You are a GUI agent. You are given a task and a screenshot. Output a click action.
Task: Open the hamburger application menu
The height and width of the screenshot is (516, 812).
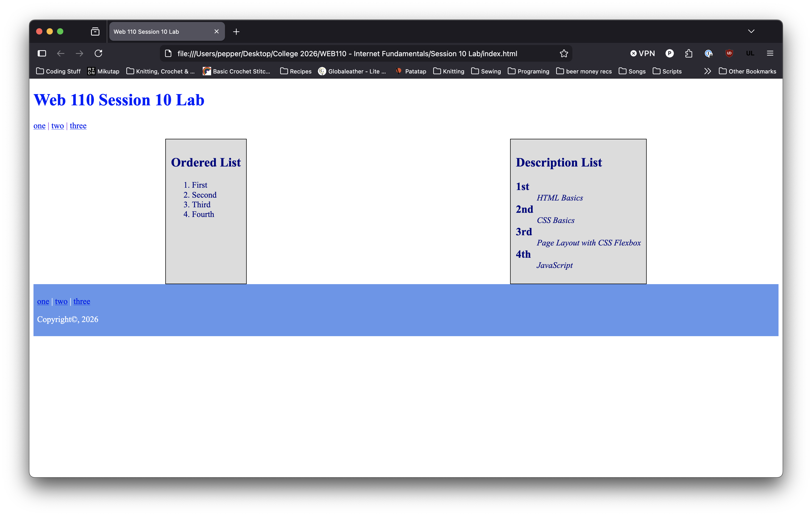point(770,53)
